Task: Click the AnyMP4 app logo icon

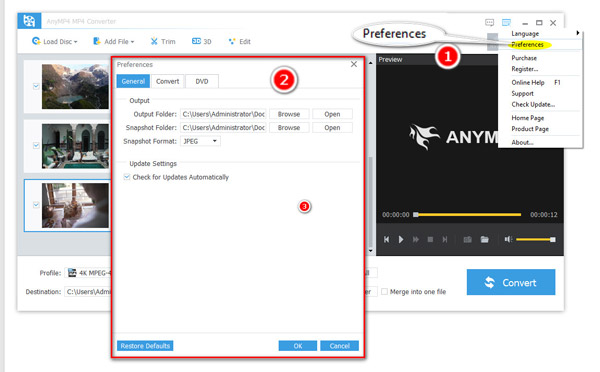Action: 29,21
